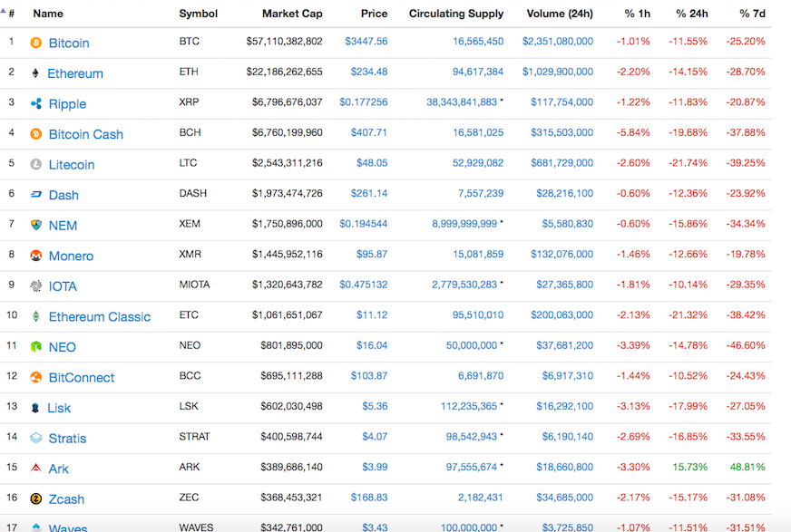Sort by Circulating Supply header
Screen dimensions: 791x532
pyautogui.click(x=456, y=14)
